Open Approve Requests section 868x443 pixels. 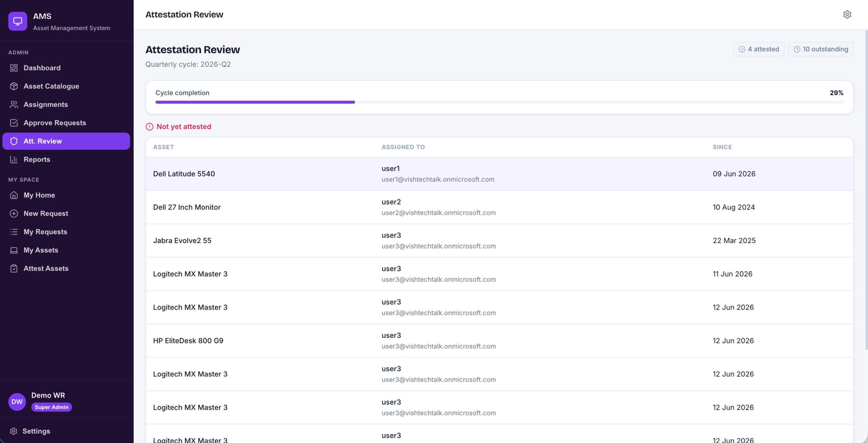click(x=66, y=123)
